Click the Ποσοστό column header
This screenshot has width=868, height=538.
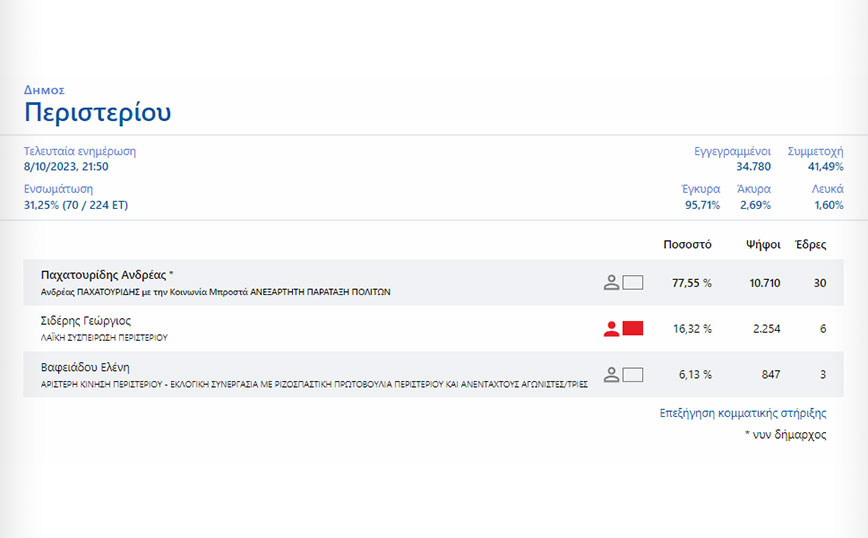pos(687,244)
